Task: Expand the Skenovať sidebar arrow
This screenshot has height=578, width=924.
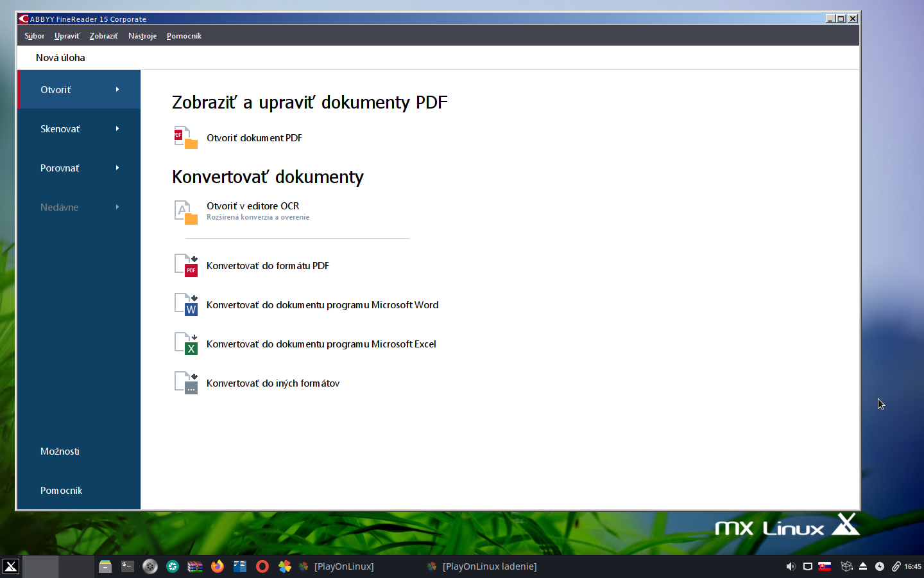Action: pos(117,128)
